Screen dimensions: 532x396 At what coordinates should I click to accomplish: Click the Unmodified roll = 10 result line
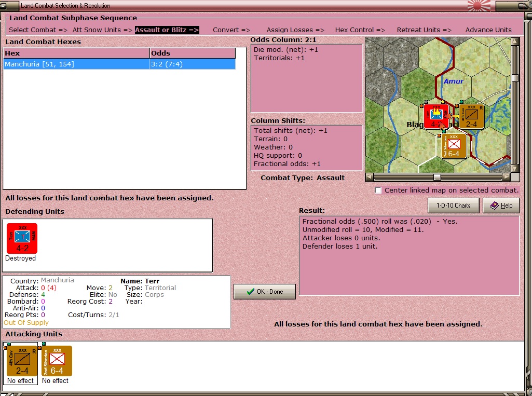[363, 230]
